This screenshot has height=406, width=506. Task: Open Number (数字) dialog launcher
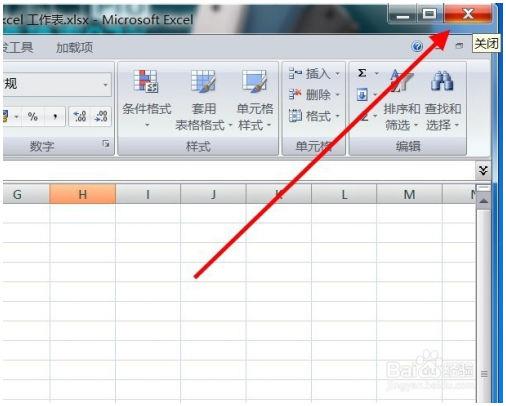click(x=106, y=144)
